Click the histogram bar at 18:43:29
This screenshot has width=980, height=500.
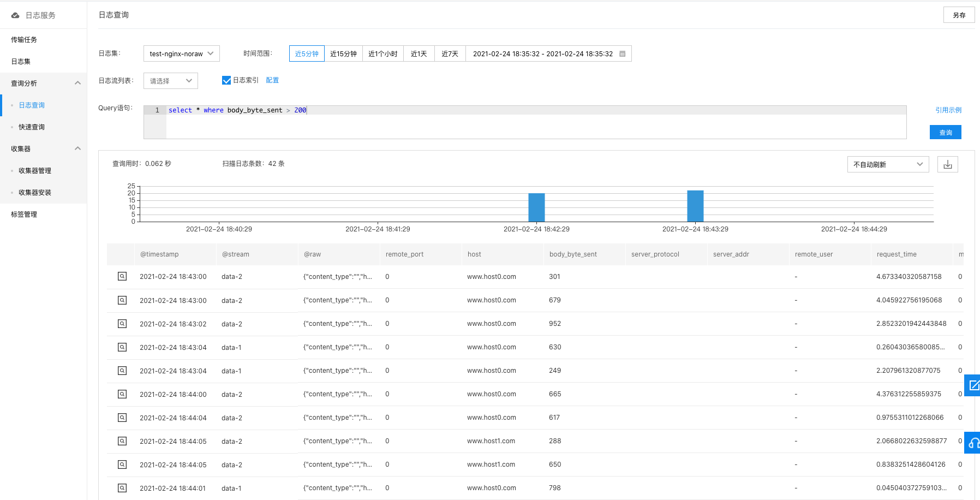(x=695, y=206)
